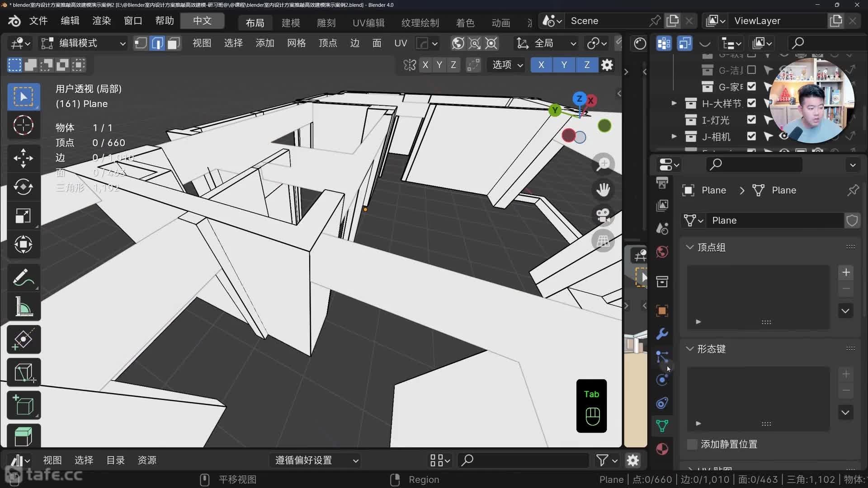The height and width of the screenshot is (488, 868).
Task: Expand the J-相机 collection
Action: click(x=674, y=136)
